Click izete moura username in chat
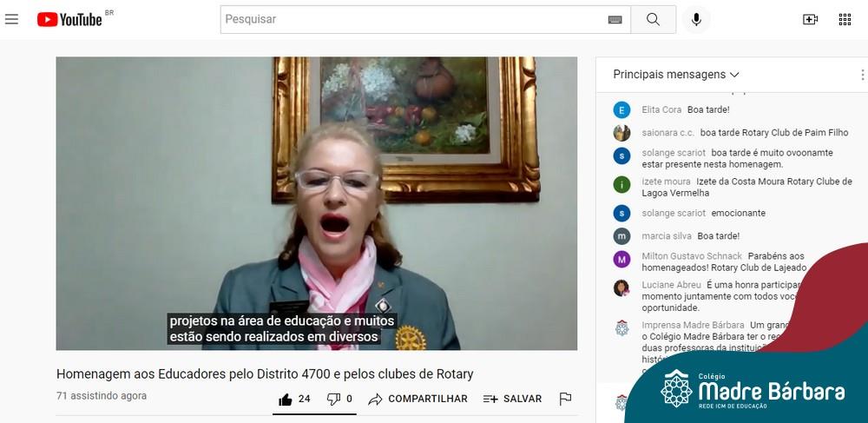 [x=666, y=182]
